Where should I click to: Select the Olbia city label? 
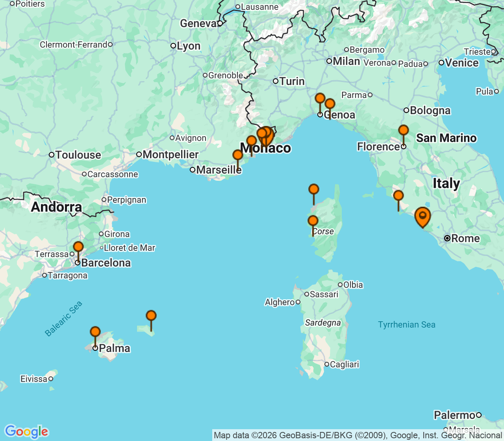point(353,285)
